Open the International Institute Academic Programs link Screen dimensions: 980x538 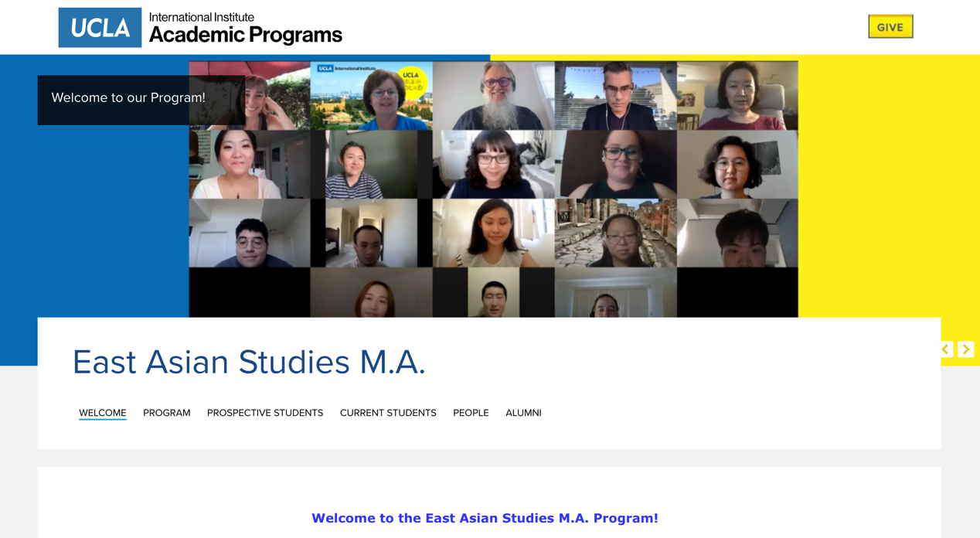(x=245, y=28)
